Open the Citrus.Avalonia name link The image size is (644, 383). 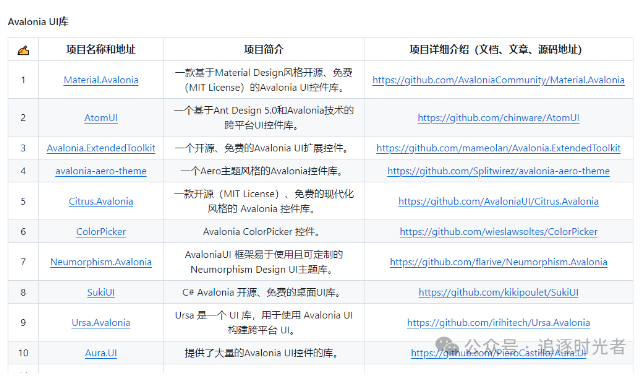pyautogui.click(x=101, y=201)
